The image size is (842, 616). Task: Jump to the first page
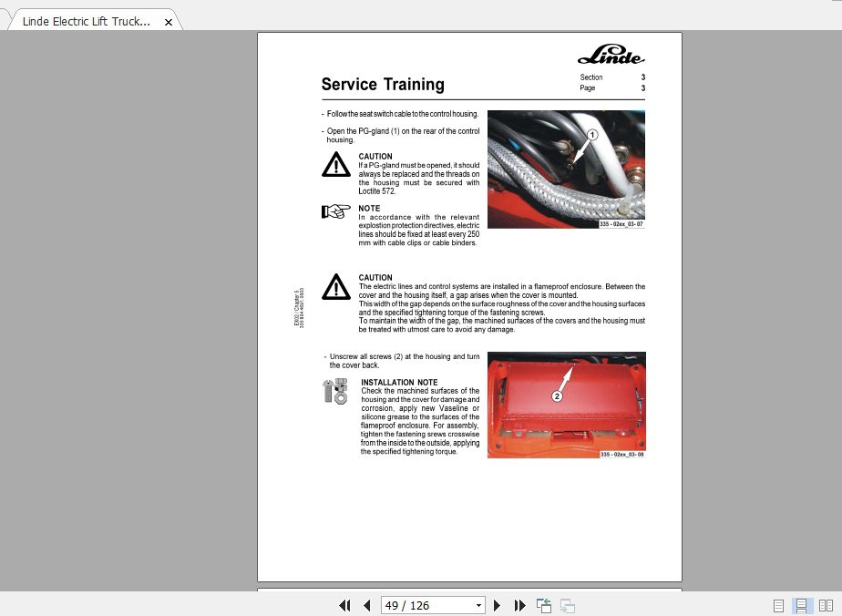344,606
